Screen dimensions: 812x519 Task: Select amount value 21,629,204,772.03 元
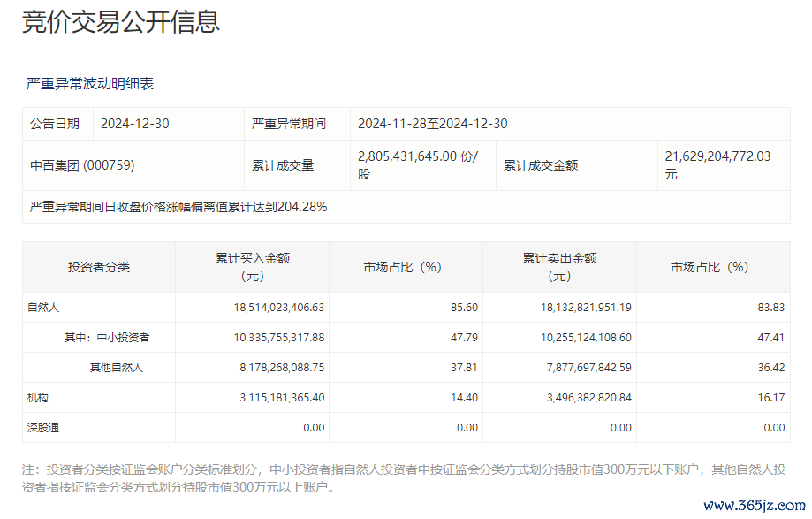tap(717, 165)
